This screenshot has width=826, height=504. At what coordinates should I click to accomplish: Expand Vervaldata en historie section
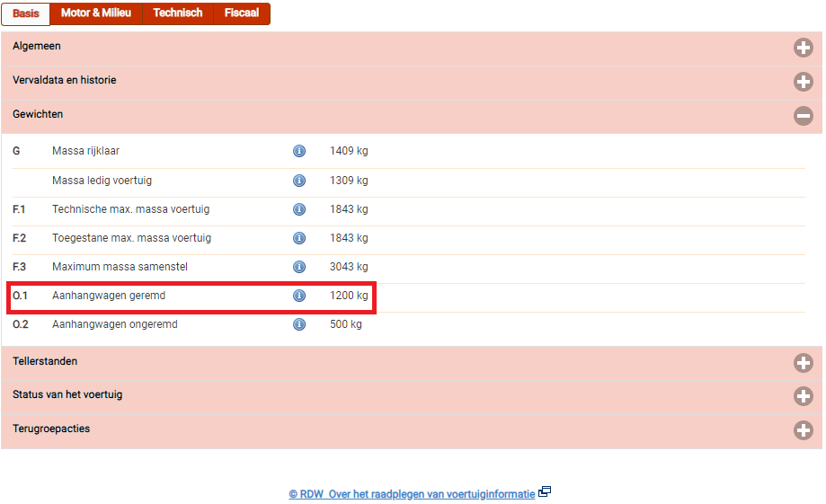pyautogui.click(x=803, y=82)
